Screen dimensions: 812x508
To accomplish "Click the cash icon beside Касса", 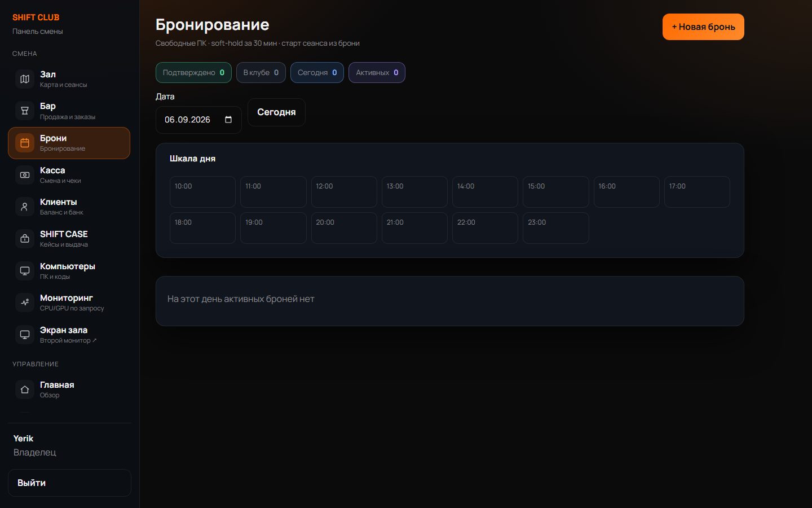I will pos(25,175).
